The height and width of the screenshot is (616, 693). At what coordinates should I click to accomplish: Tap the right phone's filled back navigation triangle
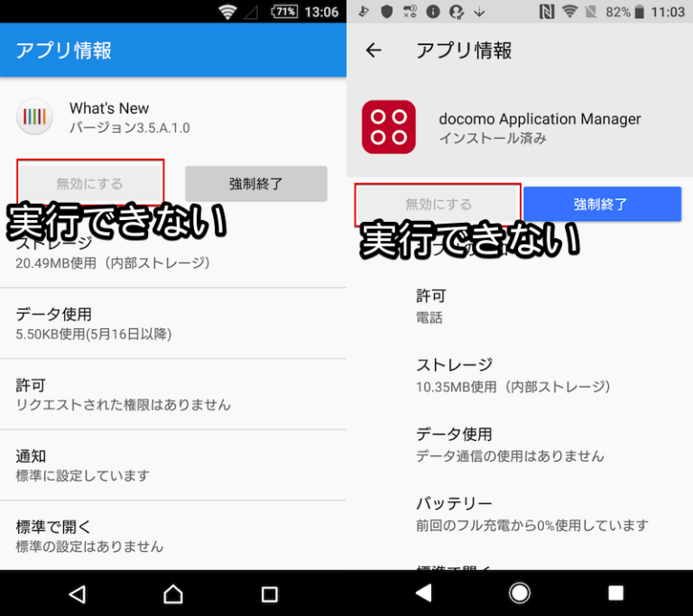pyautogui.click(x=424, y=593)
